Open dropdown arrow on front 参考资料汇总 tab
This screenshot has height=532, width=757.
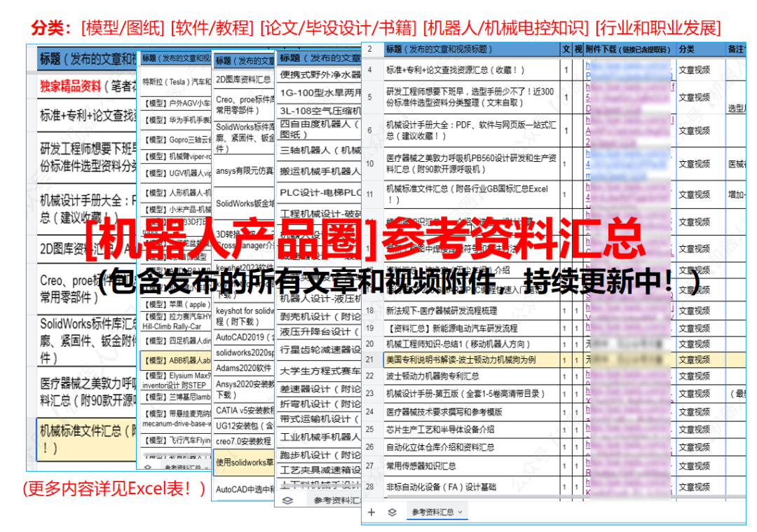[460, 512]
